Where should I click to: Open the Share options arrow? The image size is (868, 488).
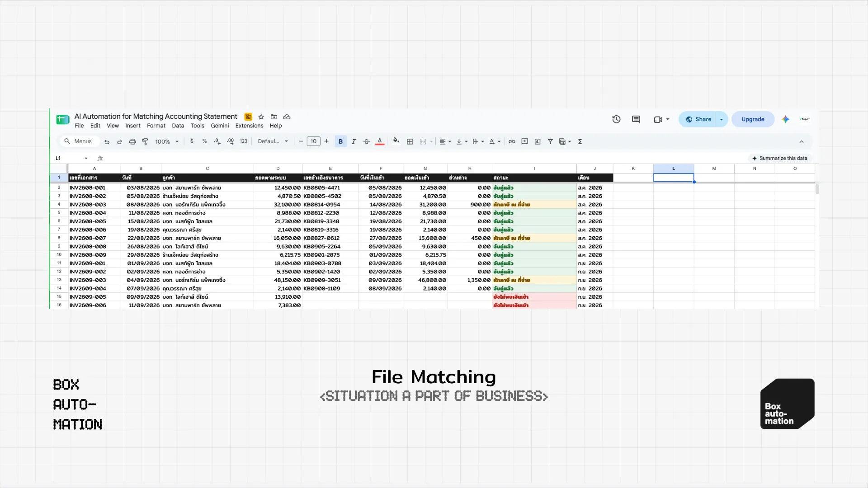[721, 119]
